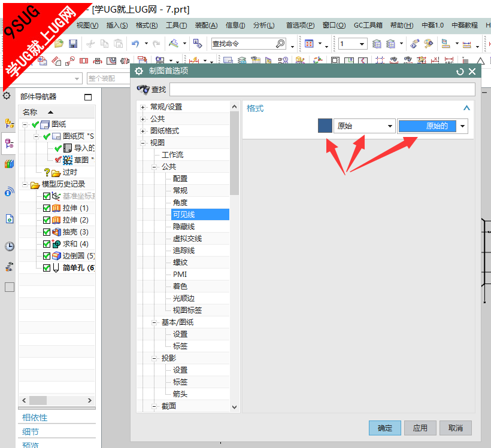Open the GC工具箱 menu
This screenshot has height=448, width=491.
point(368,25)
